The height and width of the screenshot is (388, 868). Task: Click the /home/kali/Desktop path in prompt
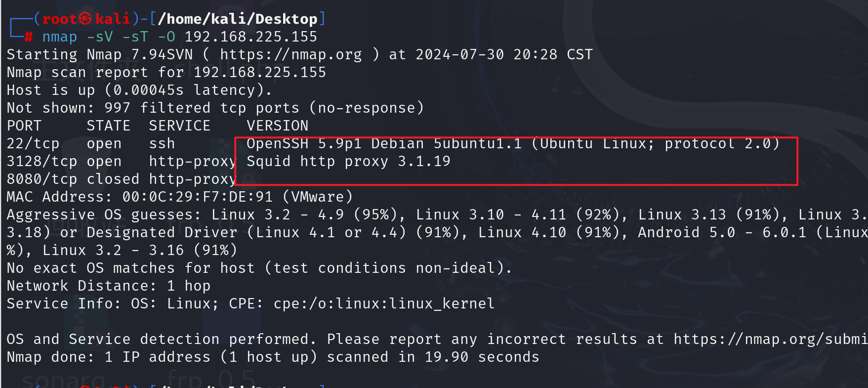pyautogui.click(x=237, y=19)
